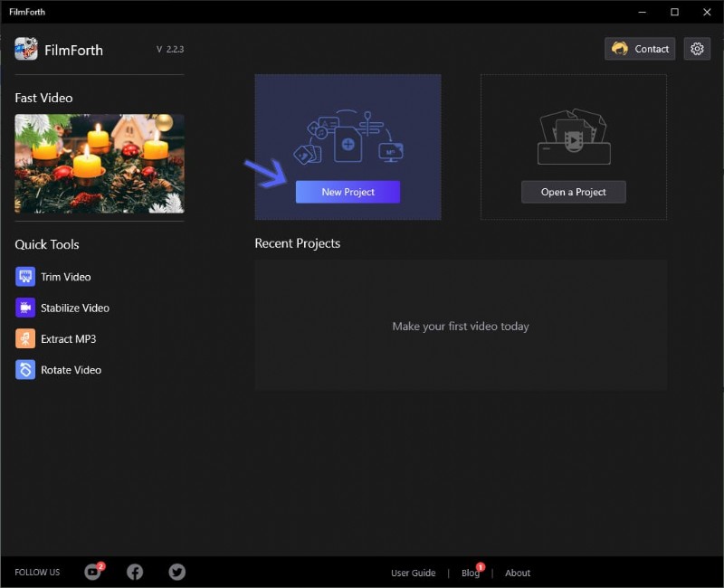This screenshot has width=724, height=588.
Task: Start a New Project
Action: pos(348,192)
